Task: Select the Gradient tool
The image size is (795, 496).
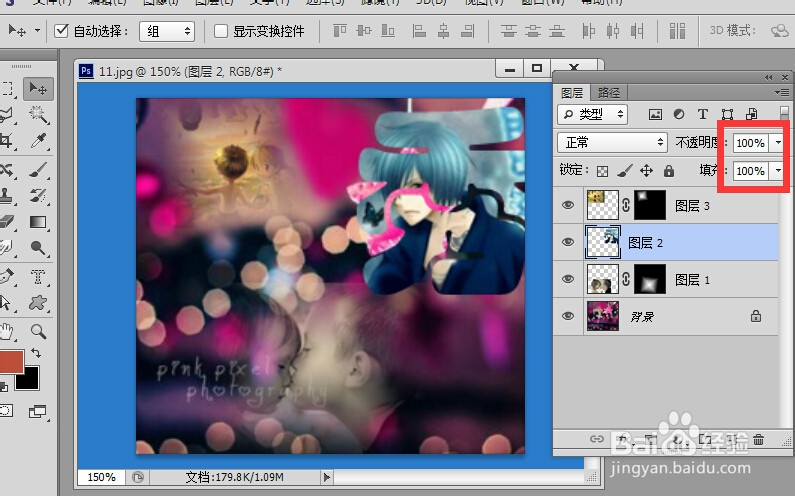Action: click(38, 222)
